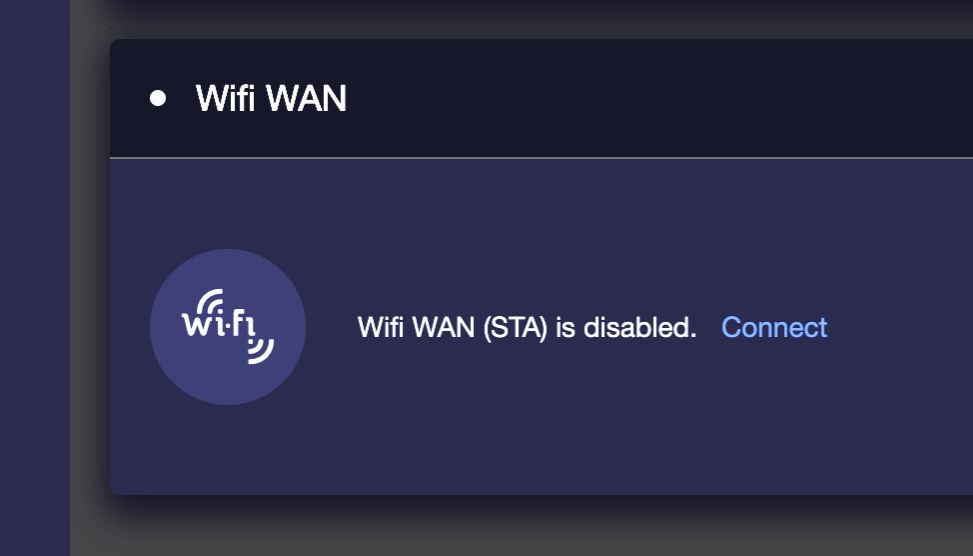Select the Wifi WAN panel title
Screen dimensions: 973x556
pyautogui.click(x=271, y=98)
